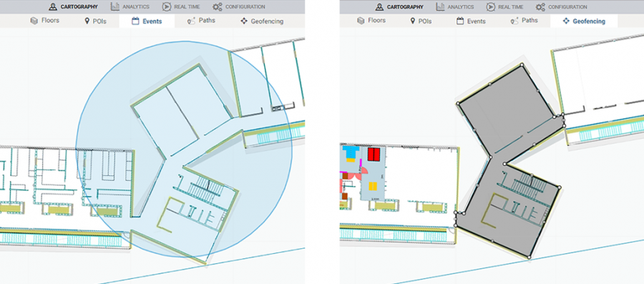
Task: Switch to Geofencing tab in the left panel
Action: point(262,21)
